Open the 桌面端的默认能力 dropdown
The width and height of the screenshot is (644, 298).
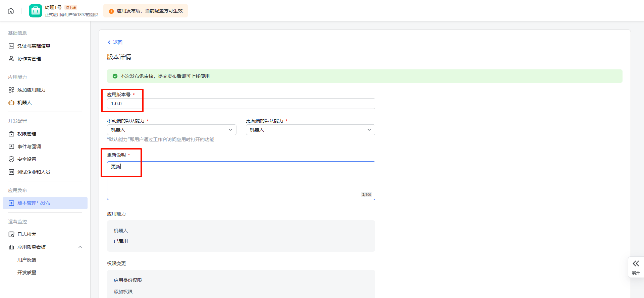tap(310, 130)
